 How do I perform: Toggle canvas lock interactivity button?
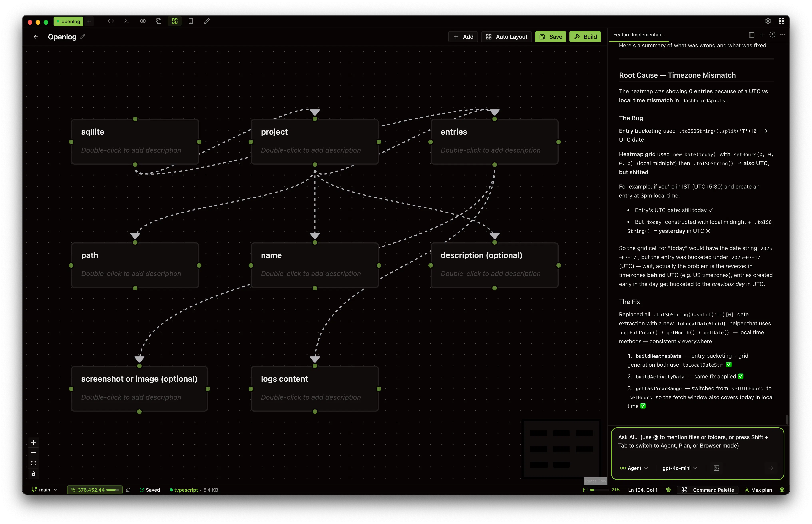click(33, 474)
